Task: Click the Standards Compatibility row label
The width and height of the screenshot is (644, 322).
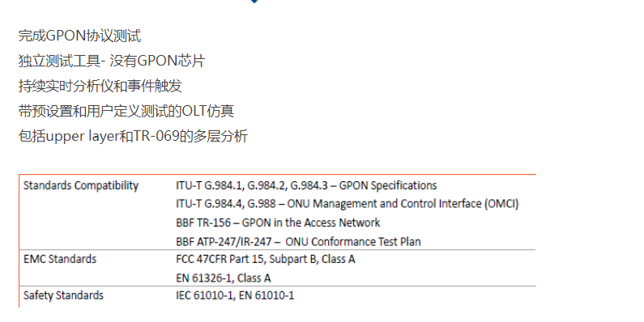Action: [x=81, y=185]
